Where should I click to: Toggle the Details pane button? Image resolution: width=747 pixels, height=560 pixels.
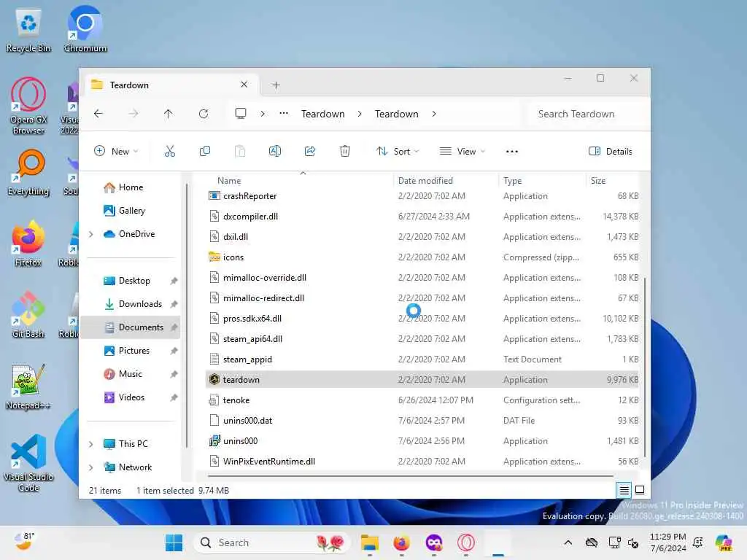pyautogui.click(x=611, y=152)
